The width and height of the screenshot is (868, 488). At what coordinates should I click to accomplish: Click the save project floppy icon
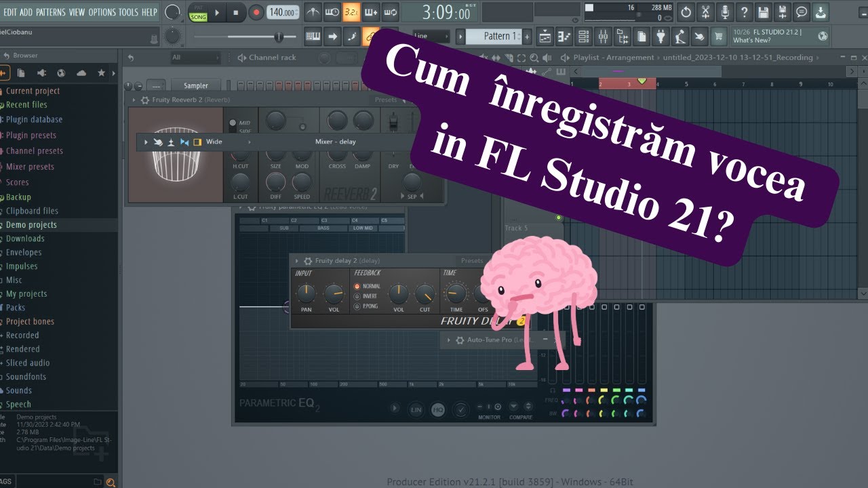[x=763, y=12]
